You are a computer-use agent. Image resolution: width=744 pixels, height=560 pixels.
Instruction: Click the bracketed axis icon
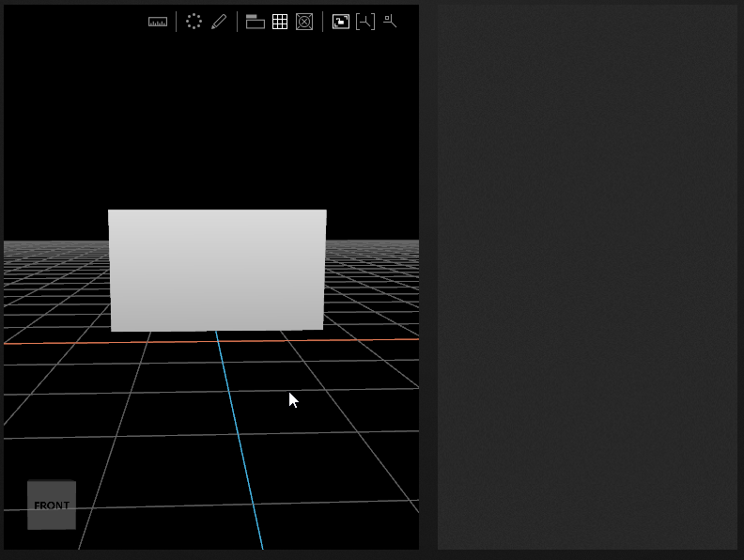click(365, 22)
